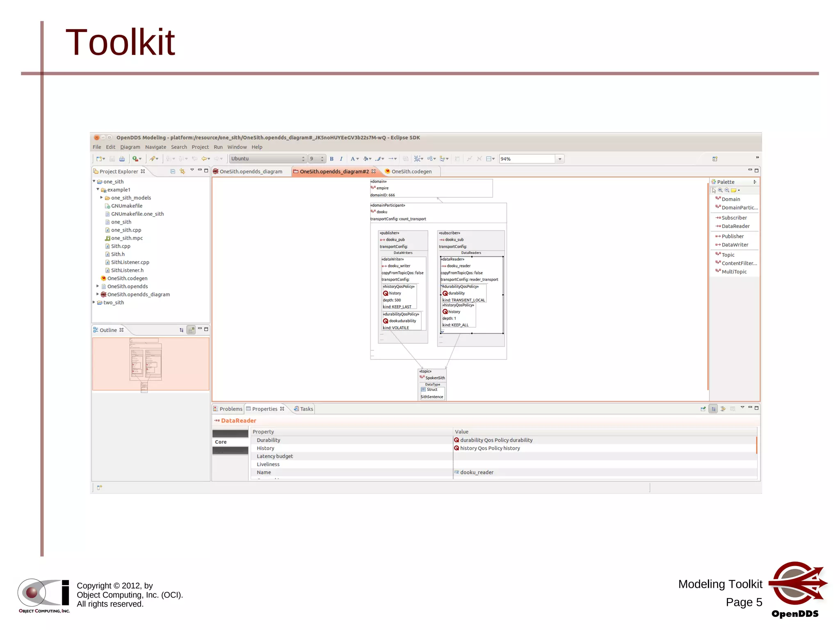
Task: Expand the OneSith.opendds tree node
Action: tap(98, 286)
